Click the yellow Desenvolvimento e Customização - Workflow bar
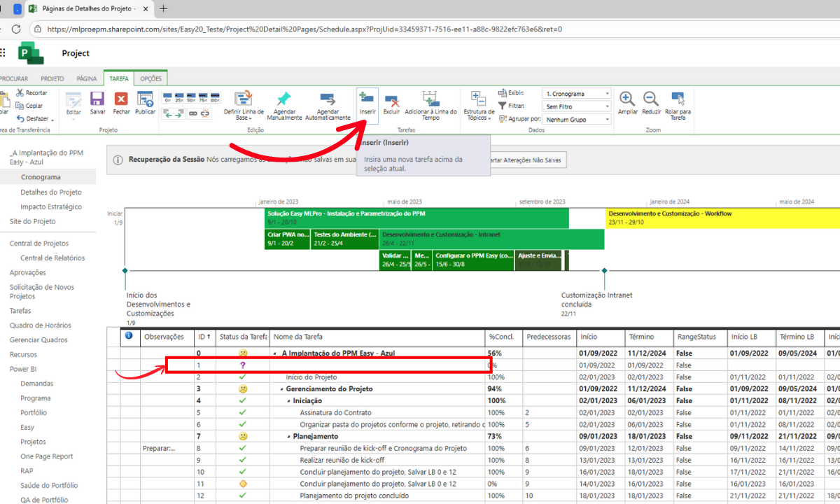 point(723,218)
